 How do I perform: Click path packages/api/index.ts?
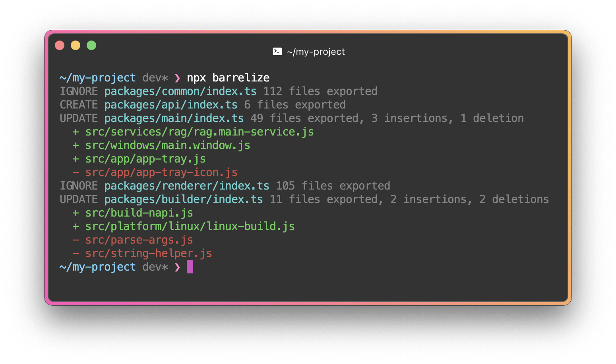171,105
